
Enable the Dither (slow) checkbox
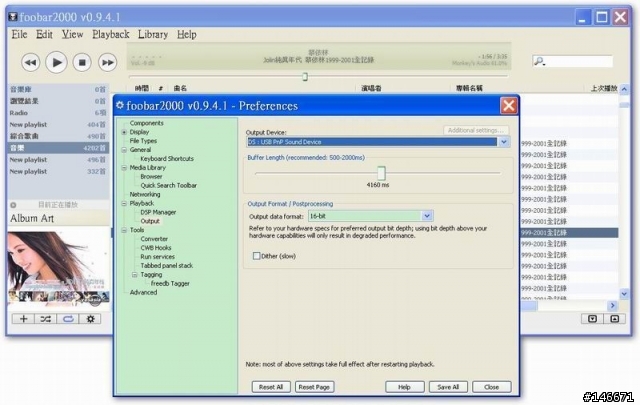(256, 256)
